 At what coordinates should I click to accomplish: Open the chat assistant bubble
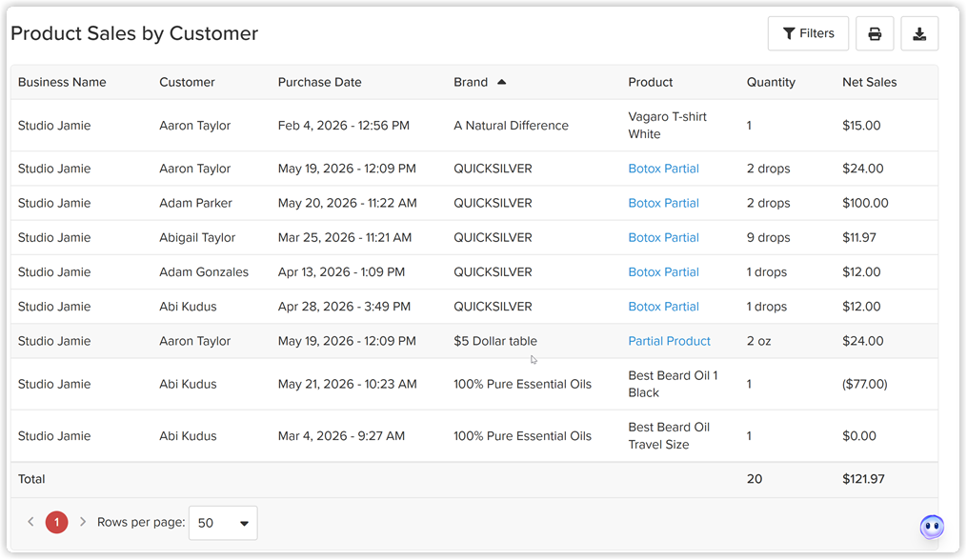(932, 527)
